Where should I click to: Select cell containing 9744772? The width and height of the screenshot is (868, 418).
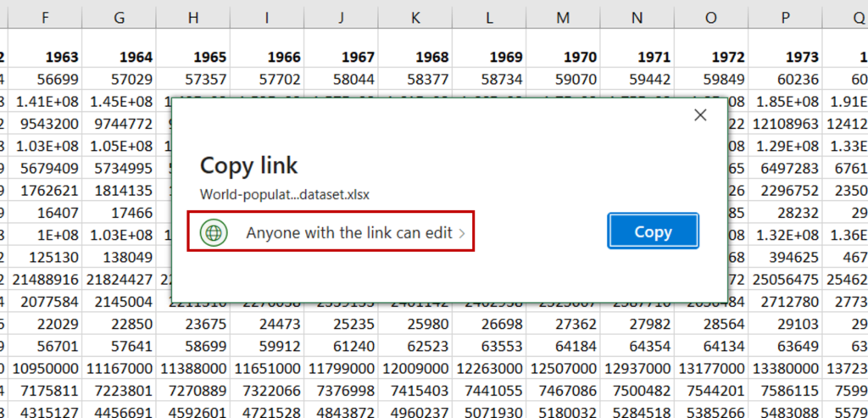coord(119,124)
